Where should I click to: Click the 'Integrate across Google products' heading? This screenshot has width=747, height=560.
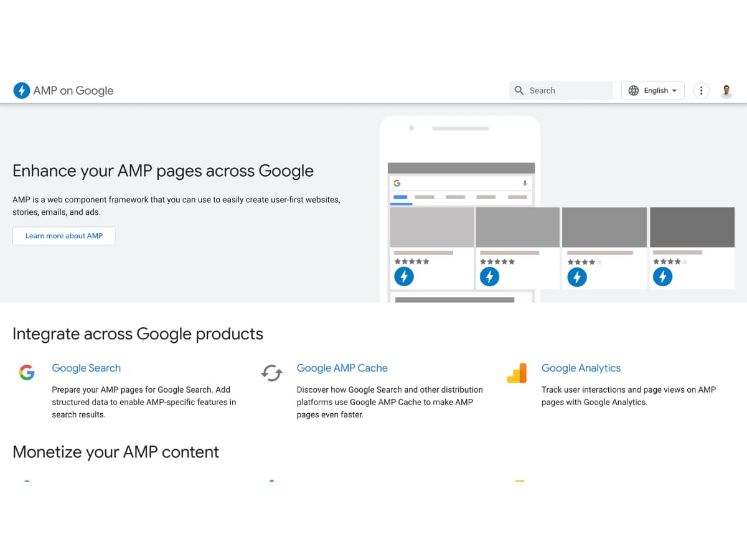[x=138, y=334]
